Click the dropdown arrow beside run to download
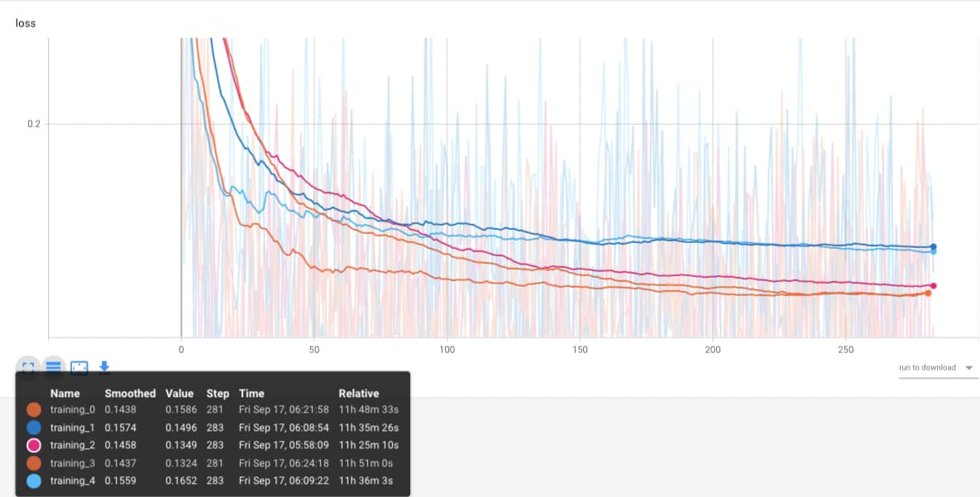 [968, 368]
